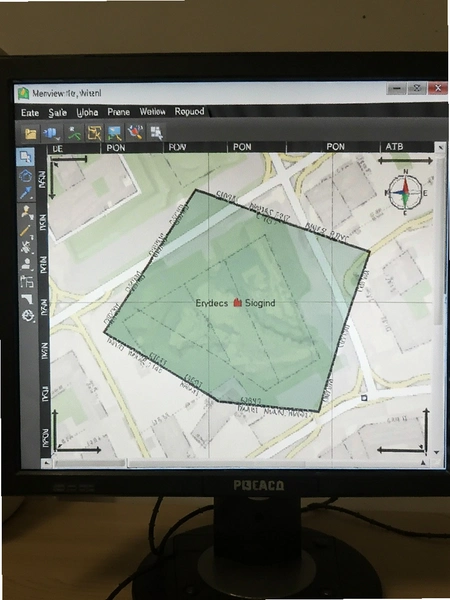Open the Wetlew menu
This screenshot has width=450, height=600.
pyautogui.click(x=152, y=111)
